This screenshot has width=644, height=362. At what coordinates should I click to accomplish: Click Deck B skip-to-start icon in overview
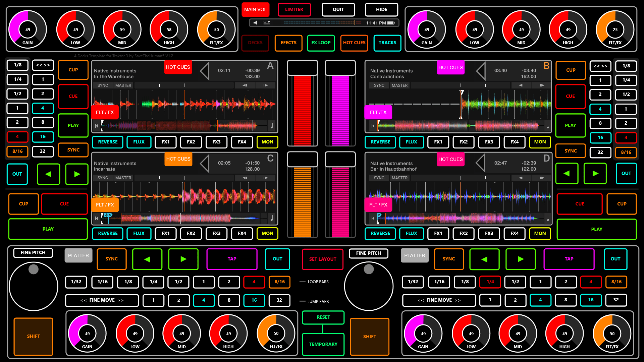373,126
